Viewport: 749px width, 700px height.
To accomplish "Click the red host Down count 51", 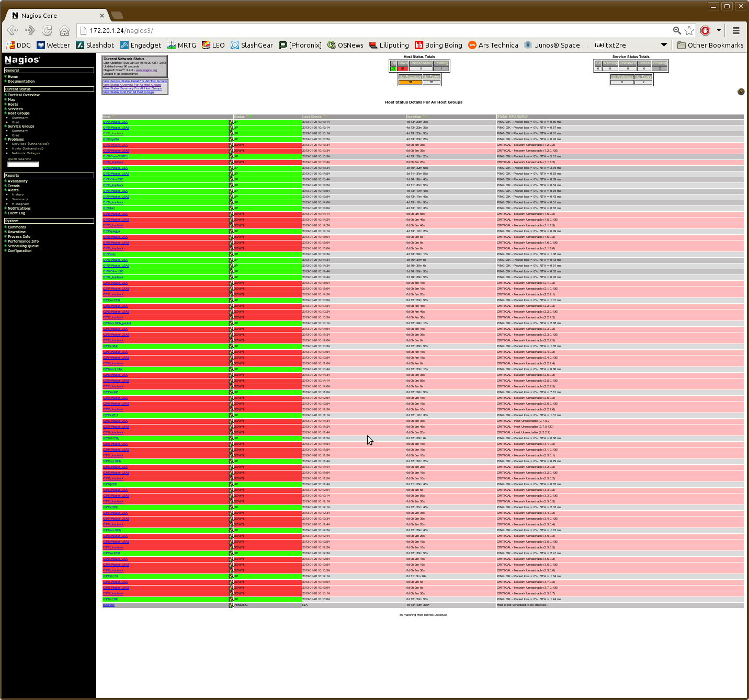I will click(x=403, y=68).
